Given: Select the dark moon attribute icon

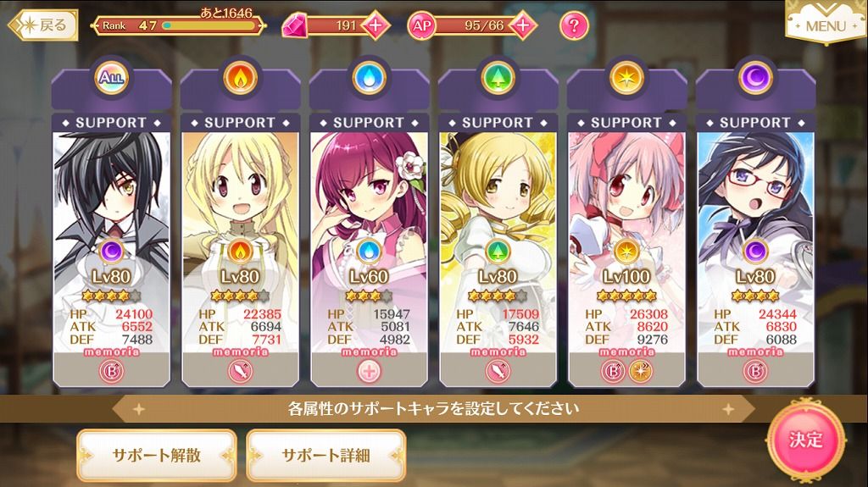Looking at the screenshot, I should (x=755, y=77).
